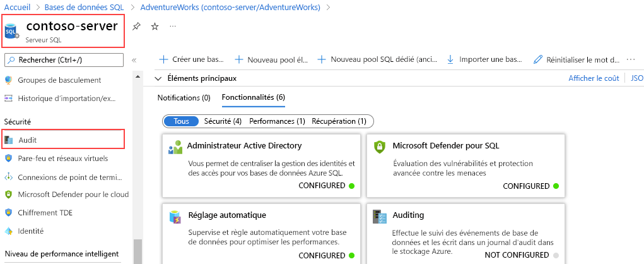Open the Microsoft Defender pour SQL card title
644x264 pixels.
pyautogui.click(x=445, y=145)
